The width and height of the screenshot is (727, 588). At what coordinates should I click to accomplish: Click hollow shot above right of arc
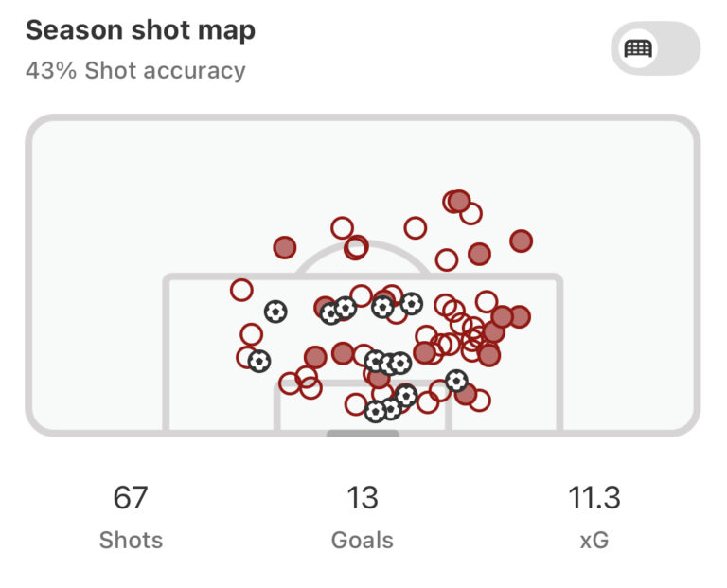415,227
